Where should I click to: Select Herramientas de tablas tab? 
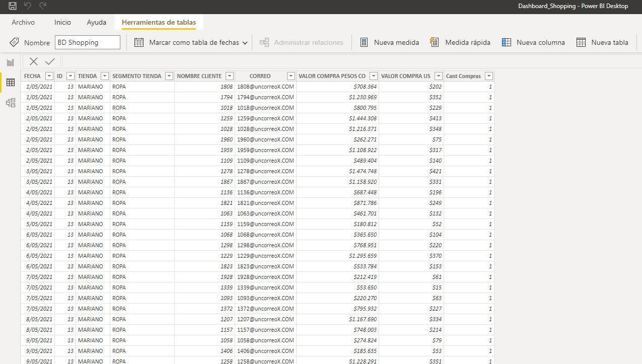(159, 22)
